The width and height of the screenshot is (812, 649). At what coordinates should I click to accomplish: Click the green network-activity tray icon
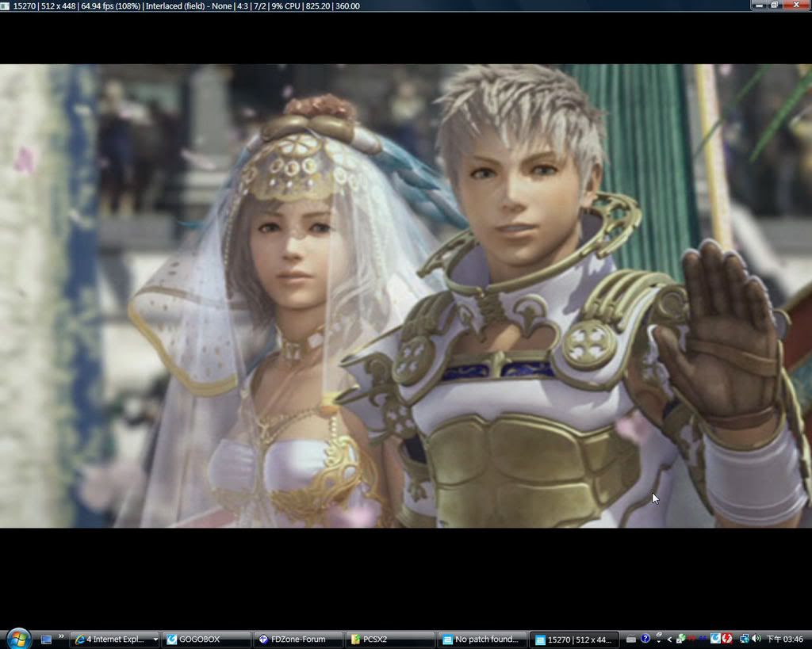pos(681,639)
